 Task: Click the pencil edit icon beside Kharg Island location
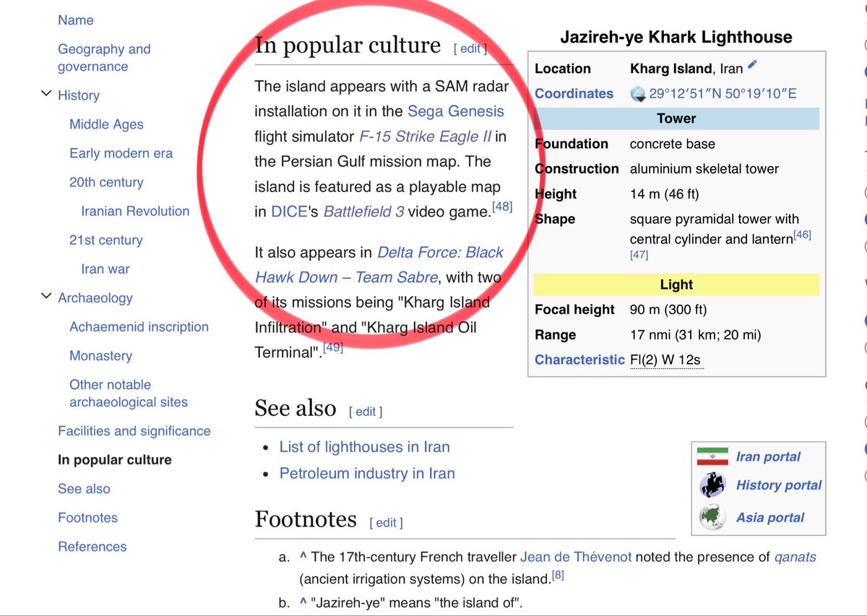[752, 65]
